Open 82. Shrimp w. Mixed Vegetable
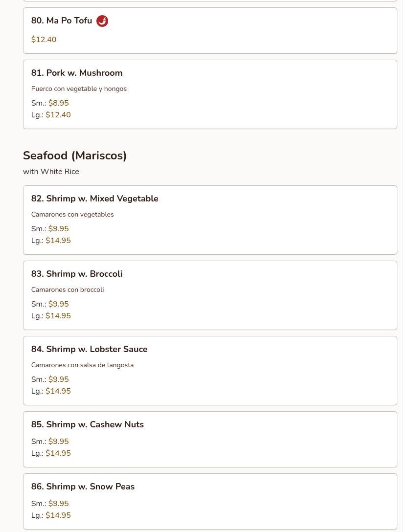This screenshot has width=413, height=532. tap(94, 199)
